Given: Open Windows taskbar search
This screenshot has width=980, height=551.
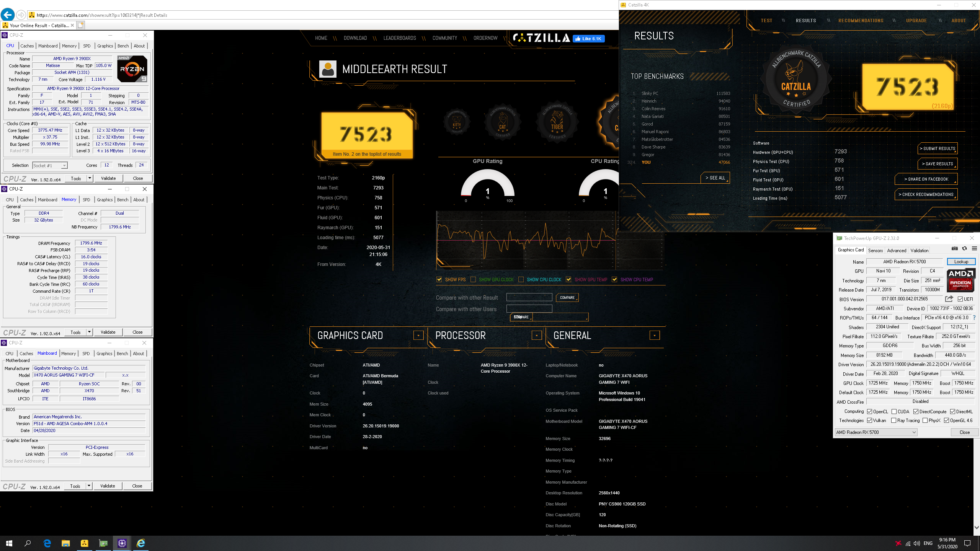Looking at the screenshot, I should click(28, 543).
